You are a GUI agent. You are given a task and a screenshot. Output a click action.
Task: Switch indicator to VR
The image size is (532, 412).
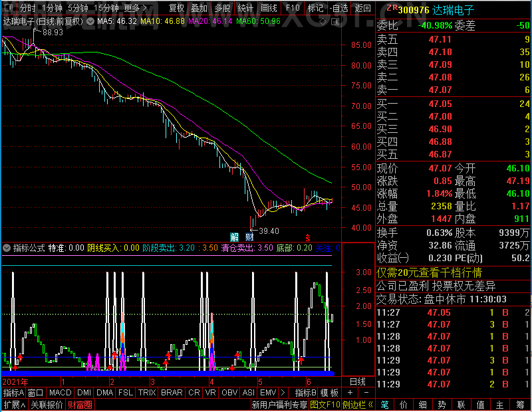(210, 393)
